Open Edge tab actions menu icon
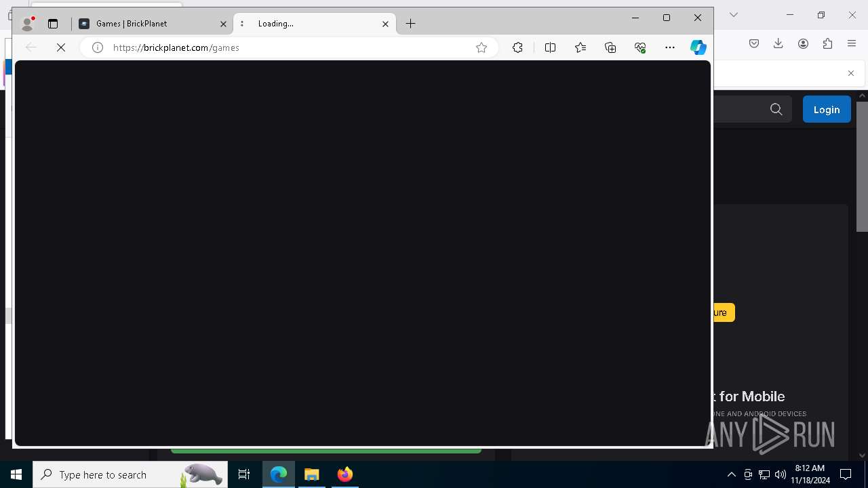Viewport: 868px width, 488px height. click(x=53, y=24)
